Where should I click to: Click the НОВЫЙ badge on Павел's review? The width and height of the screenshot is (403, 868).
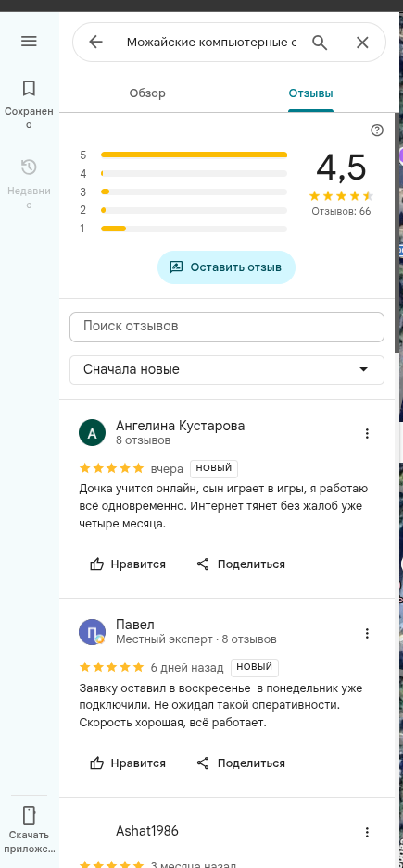point(255,667)
